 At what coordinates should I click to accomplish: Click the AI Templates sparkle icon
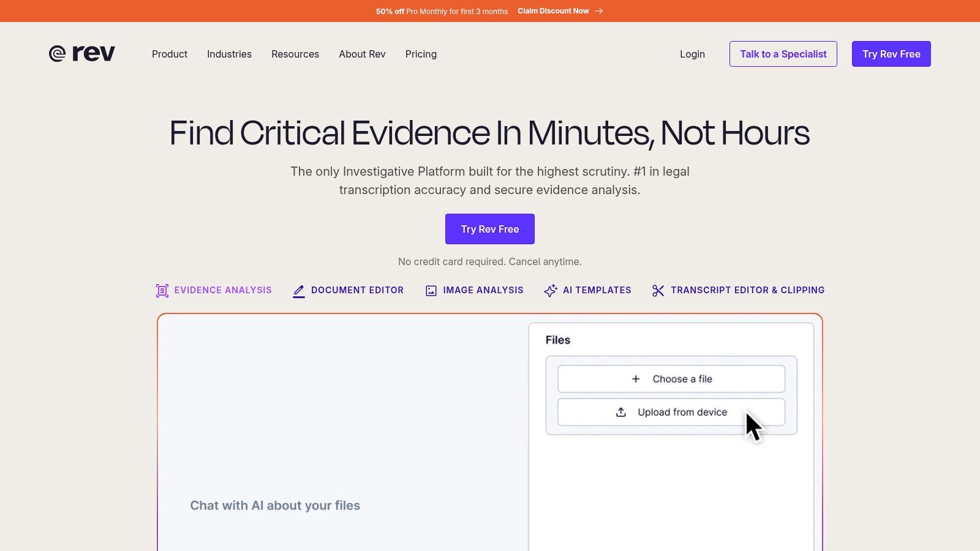click(x=551, y=291)
